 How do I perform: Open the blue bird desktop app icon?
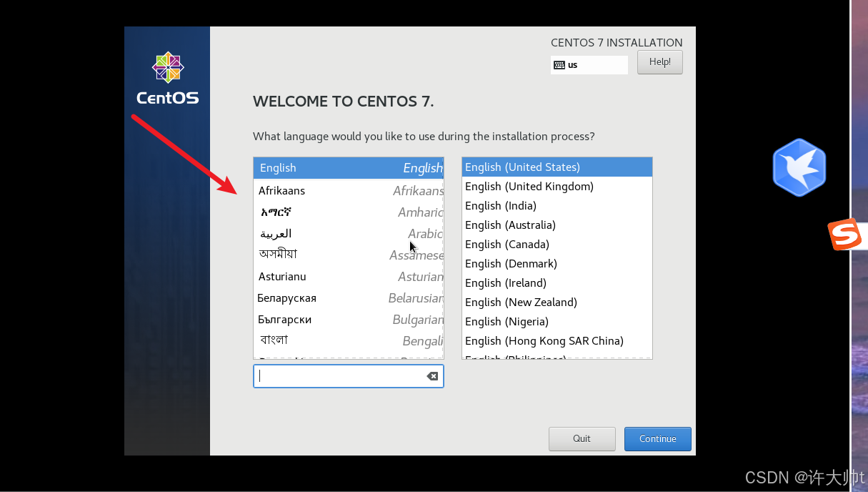tap(799, 167)
